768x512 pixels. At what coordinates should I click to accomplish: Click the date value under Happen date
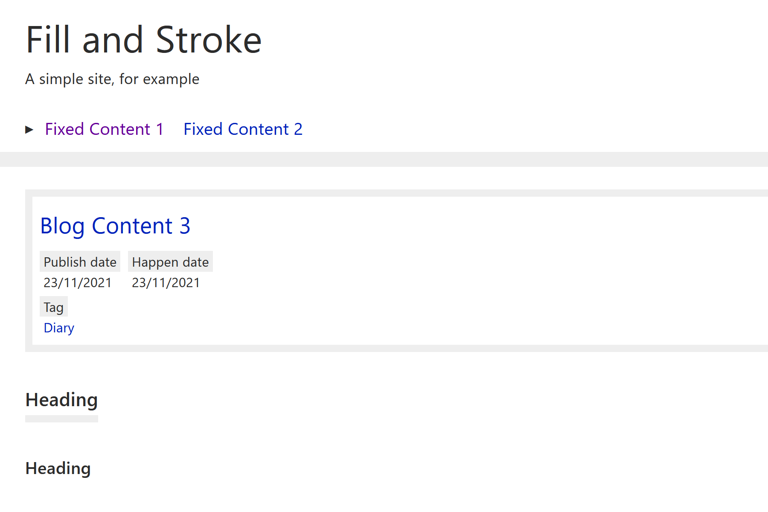[x=166, y=283]
